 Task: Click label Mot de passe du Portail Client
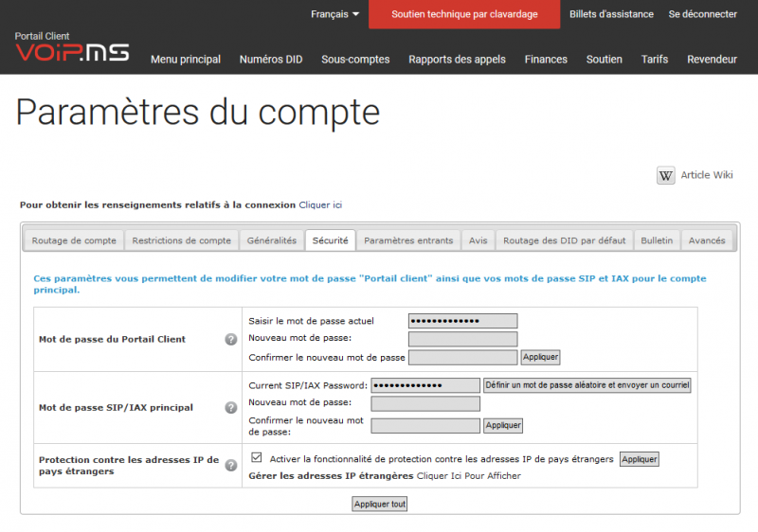click(112, 339)
